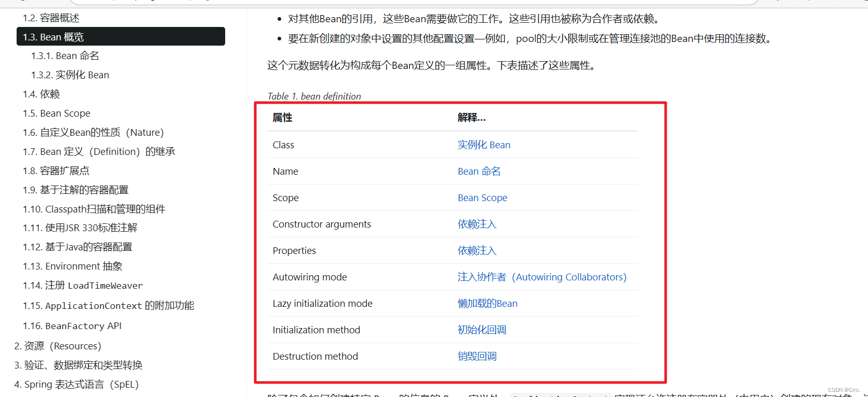Click the bullet starting 对其他Bean的引用
Screen dimensions: 868x397
(x=475, y=19)
